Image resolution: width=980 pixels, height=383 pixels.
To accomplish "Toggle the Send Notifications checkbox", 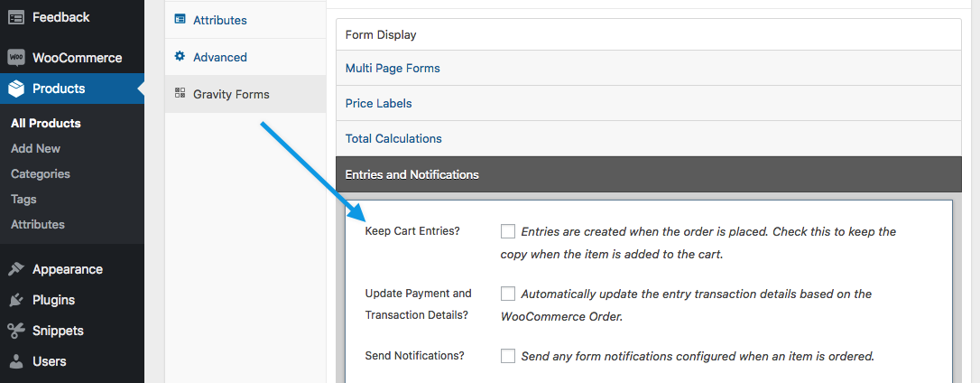I will coord(508,356).
